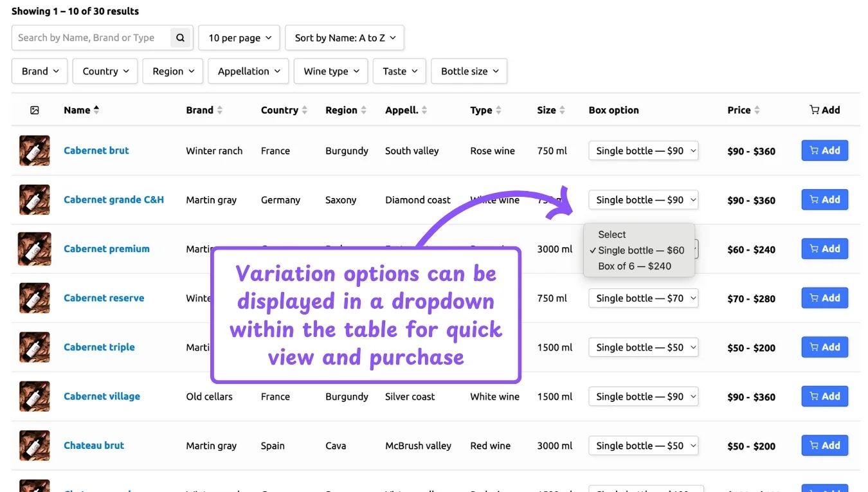The width and height of the screenshot is (868, 492).
Task: Click the Saxony region cell
Action: click(x=341, y=200)
